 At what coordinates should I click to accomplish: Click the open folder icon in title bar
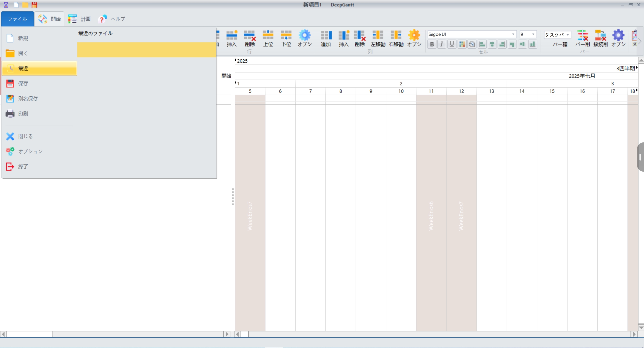coord(25,5)
